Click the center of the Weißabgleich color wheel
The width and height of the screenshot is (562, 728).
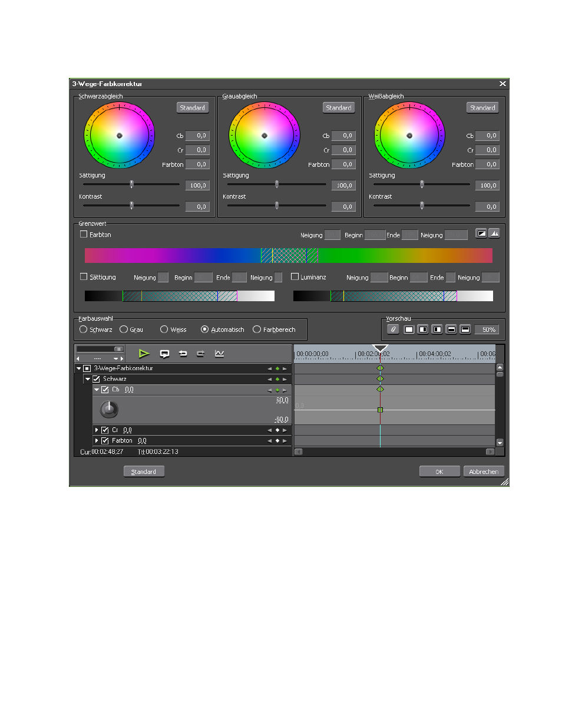[x=409, y=136]
